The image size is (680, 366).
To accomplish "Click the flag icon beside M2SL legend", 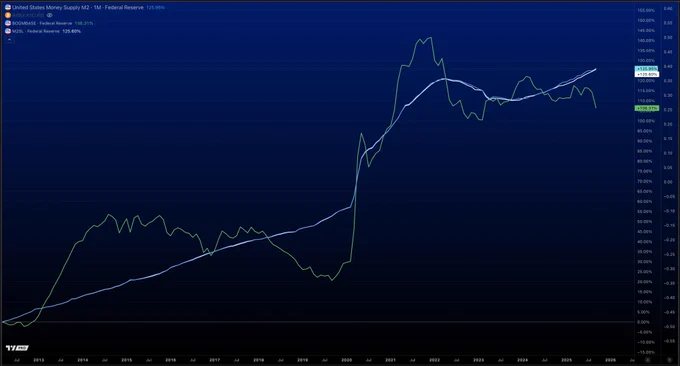I will click(x=8, y=31).
